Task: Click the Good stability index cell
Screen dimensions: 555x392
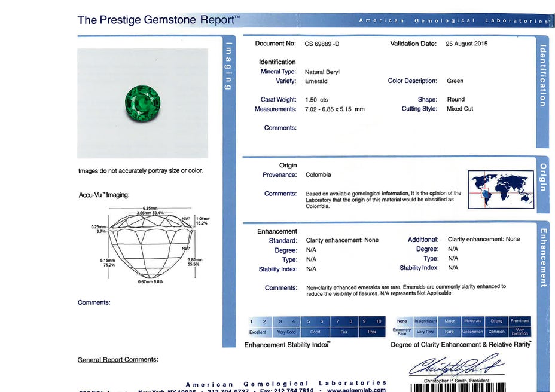Action: pos(315,332)
